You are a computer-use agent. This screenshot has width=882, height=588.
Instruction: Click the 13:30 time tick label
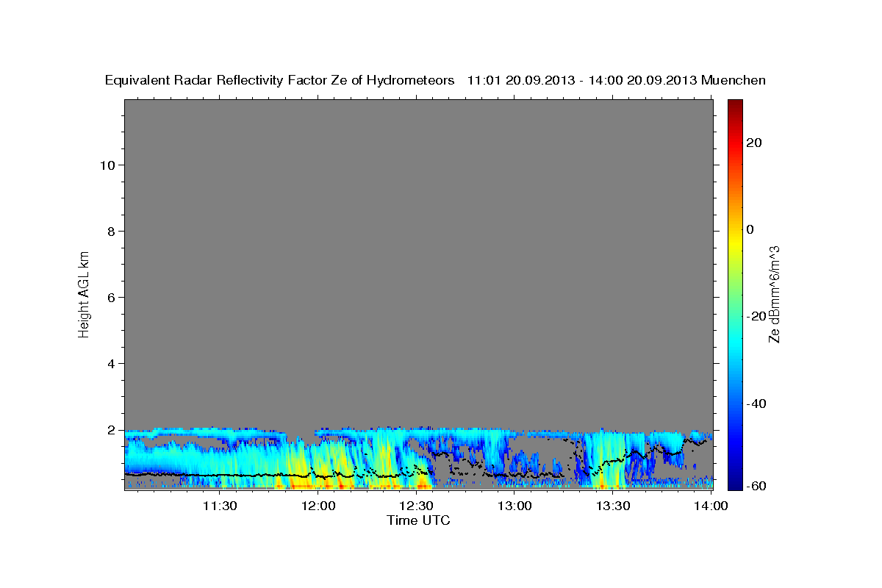click(612, 506)
